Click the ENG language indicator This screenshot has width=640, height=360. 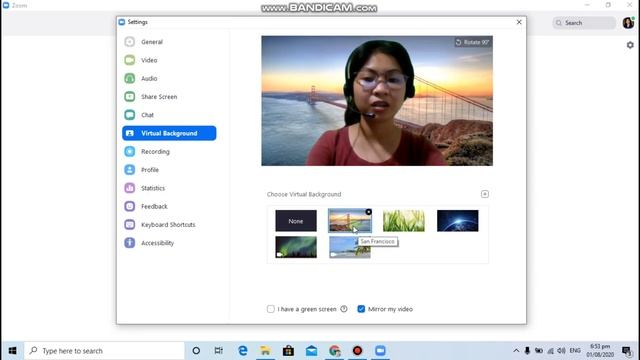pos(575,351)
